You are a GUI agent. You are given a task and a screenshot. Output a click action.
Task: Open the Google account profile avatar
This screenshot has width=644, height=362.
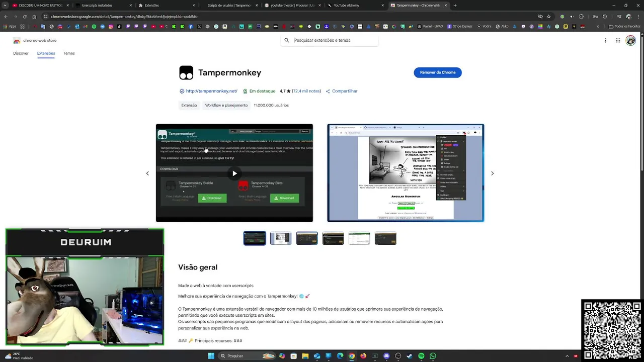(630, 41)
